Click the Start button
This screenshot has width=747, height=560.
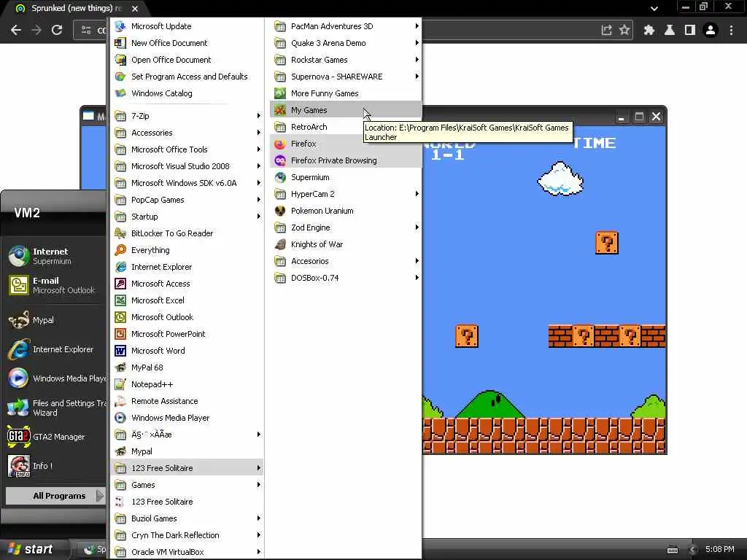coord(31,549)
